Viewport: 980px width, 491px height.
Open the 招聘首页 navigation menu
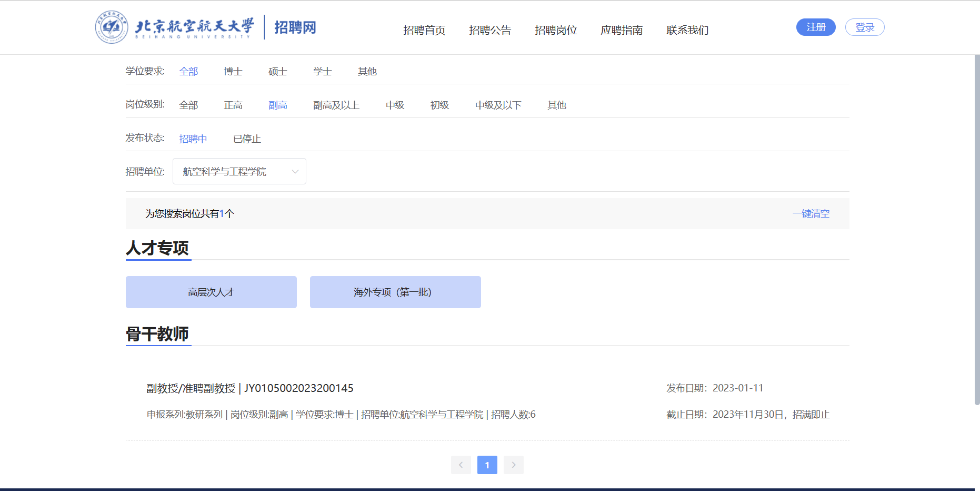tap(424, 30)
